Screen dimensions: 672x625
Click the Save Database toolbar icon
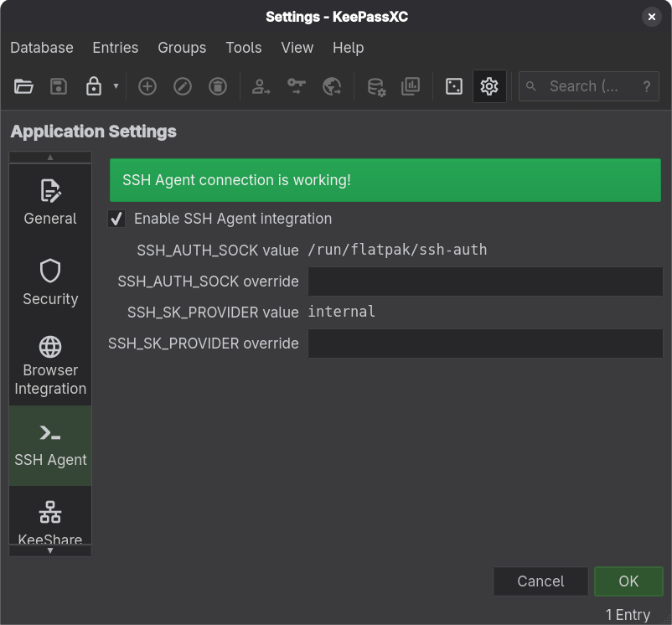coord(59,86)
